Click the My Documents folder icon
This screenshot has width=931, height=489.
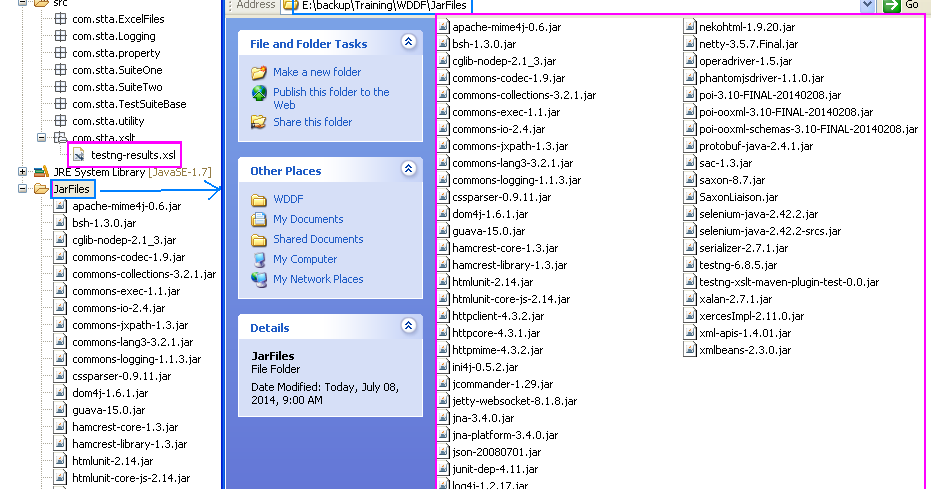259,219
